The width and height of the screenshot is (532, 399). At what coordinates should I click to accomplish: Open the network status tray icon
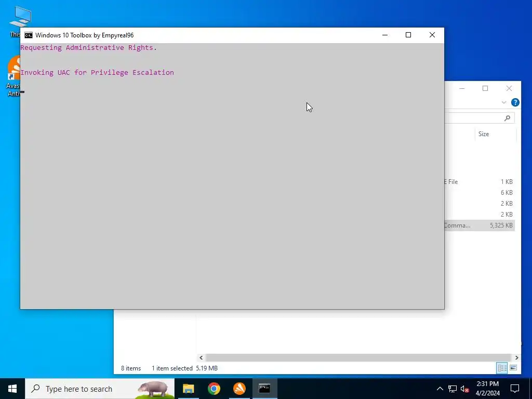coord(453,389)
